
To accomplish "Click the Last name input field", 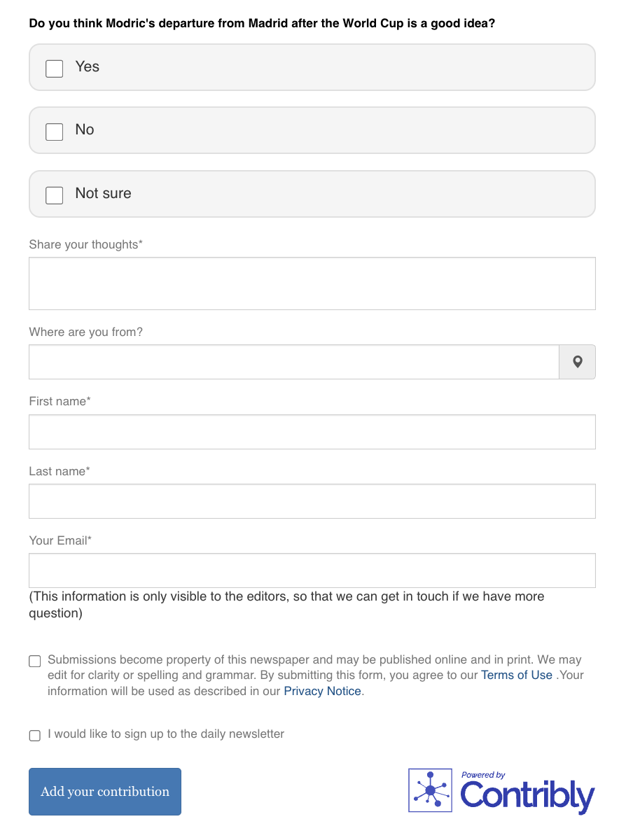I will pos(312,501).
